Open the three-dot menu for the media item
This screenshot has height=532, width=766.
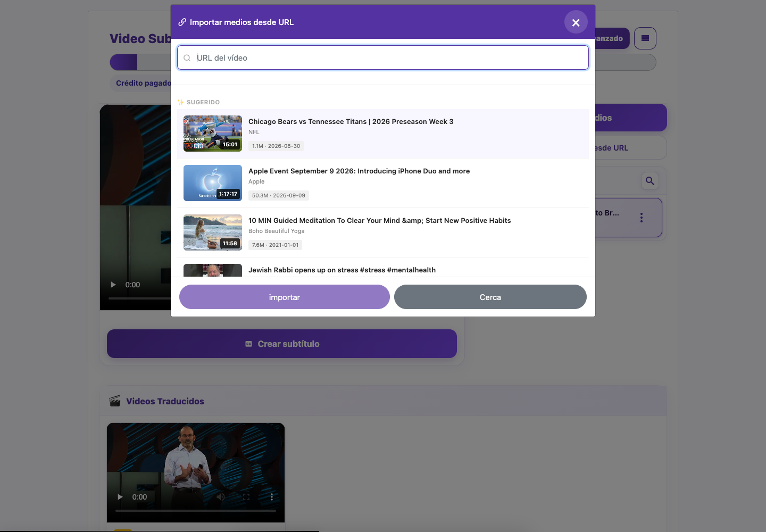pos(642,218)
